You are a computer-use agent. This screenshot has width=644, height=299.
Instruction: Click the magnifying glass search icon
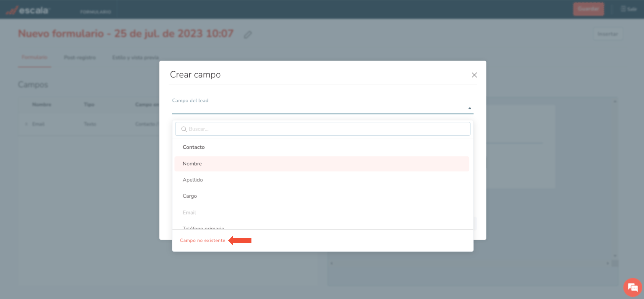click(184, 129)
